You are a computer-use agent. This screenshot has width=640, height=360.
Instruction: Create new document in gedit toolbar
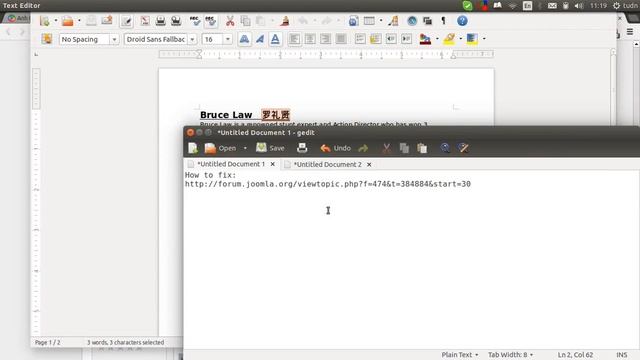(x=193, y=148)
